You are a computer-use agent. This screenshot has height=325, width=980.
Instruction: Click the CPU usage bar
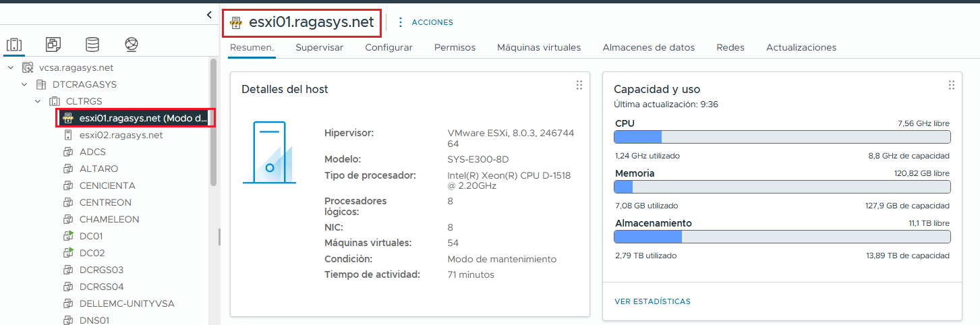tap(782, 137)
